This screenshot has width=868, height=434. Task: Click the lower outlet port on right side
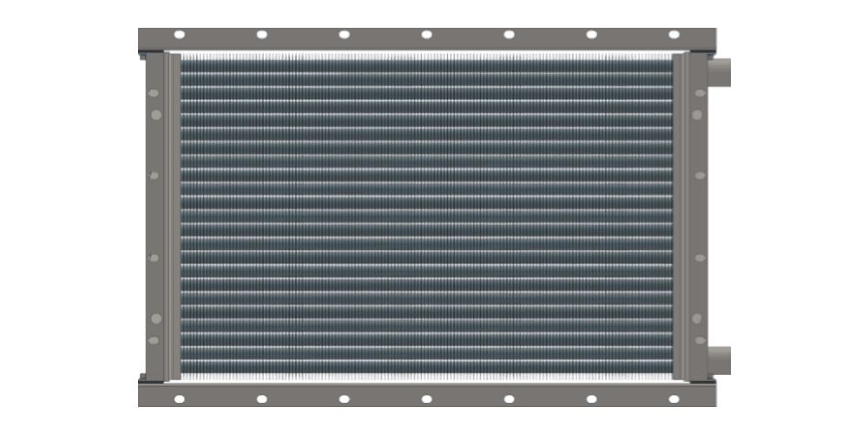coord(719,359)
